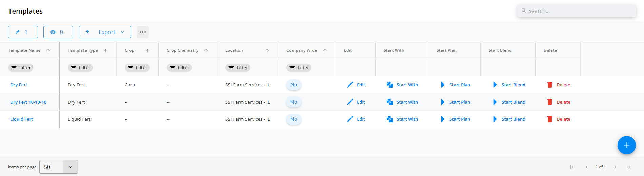Jump to the last page

point(630,167)
